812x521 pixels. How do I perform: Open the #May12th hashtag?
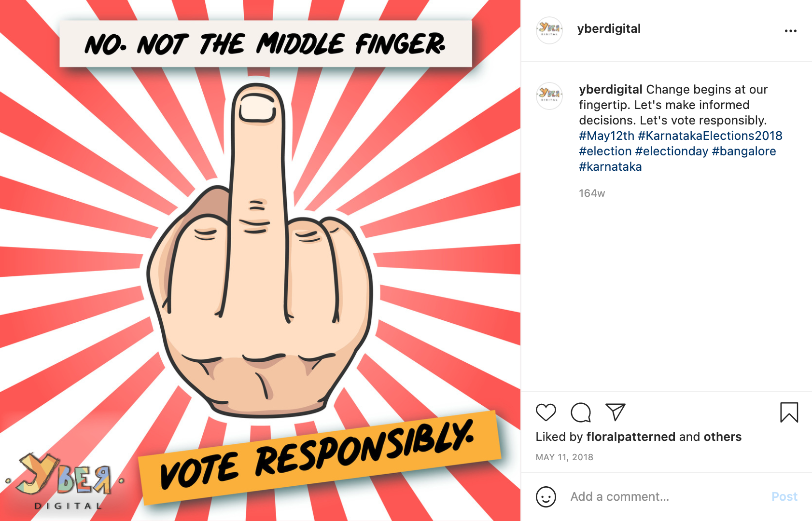coord(606,136)
